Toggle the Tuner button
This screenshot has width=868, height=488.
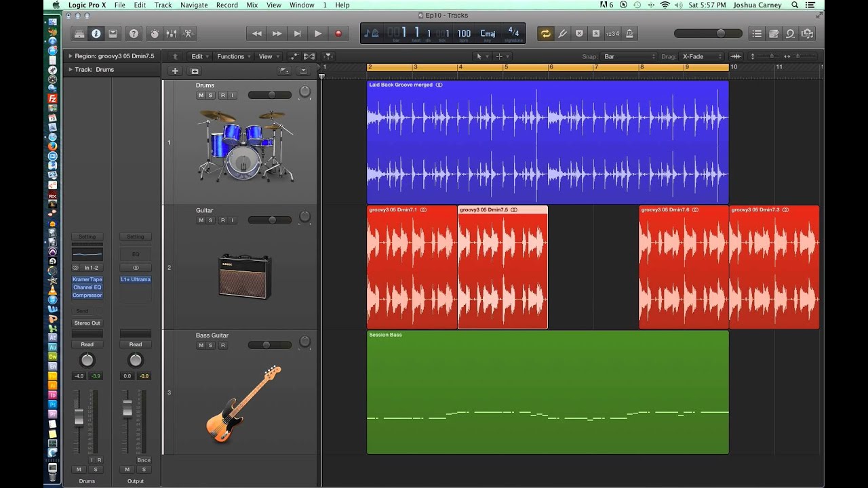562,33
